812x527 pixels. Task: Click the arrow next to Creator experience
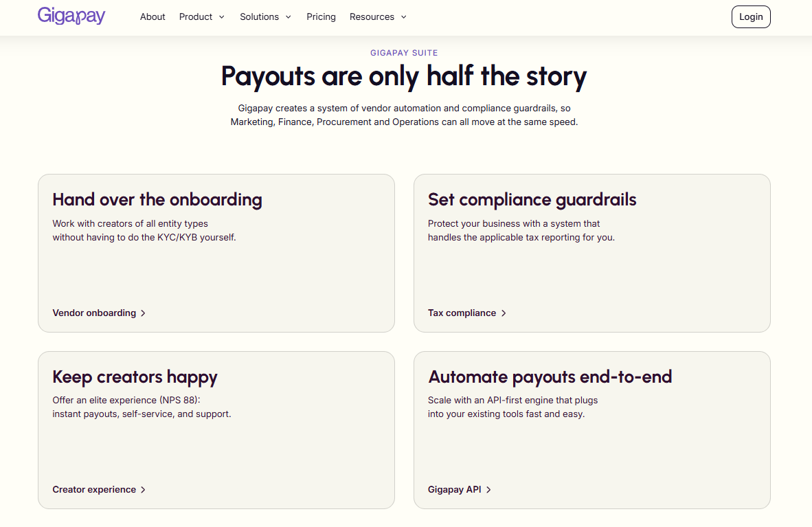click(x=143, y=490)
